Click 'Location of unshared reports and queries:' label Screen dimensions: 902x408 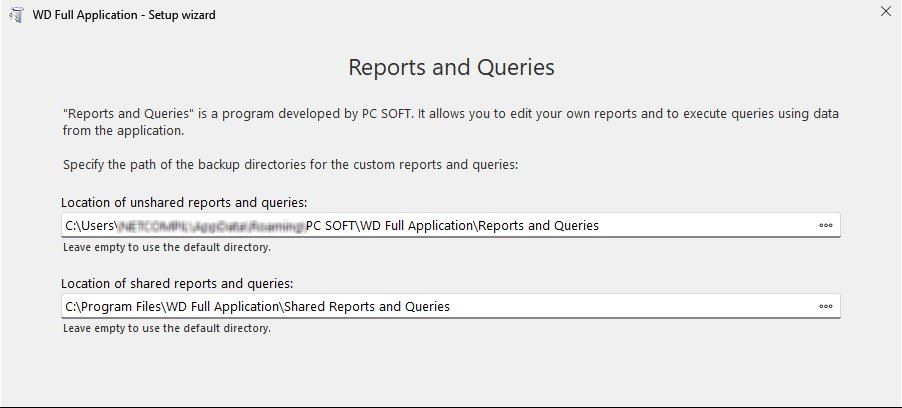click(184, 203)
